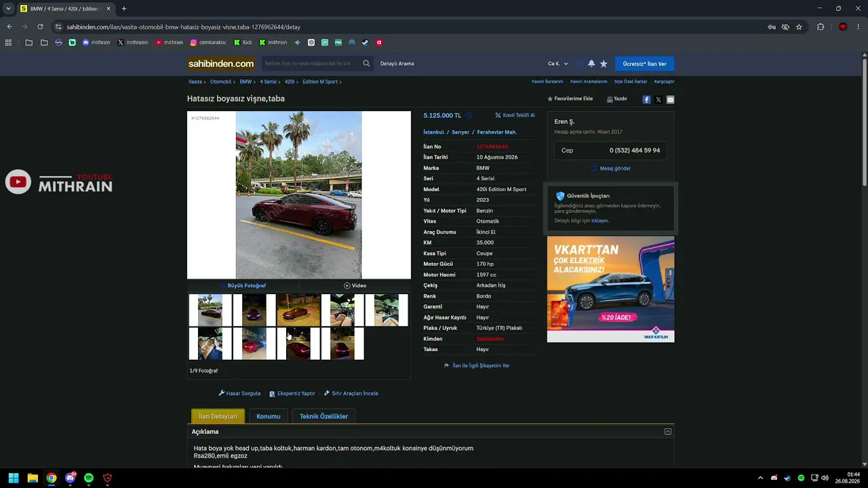The image size is (868, 488).
Task: Open notifications bell in site header
Action: (x=591, y=64)
